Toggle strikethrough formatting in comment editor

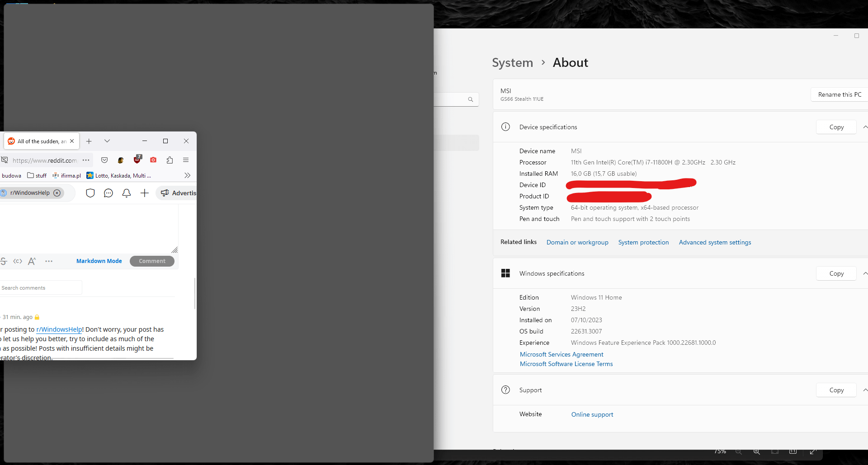(x=4, y=261)
